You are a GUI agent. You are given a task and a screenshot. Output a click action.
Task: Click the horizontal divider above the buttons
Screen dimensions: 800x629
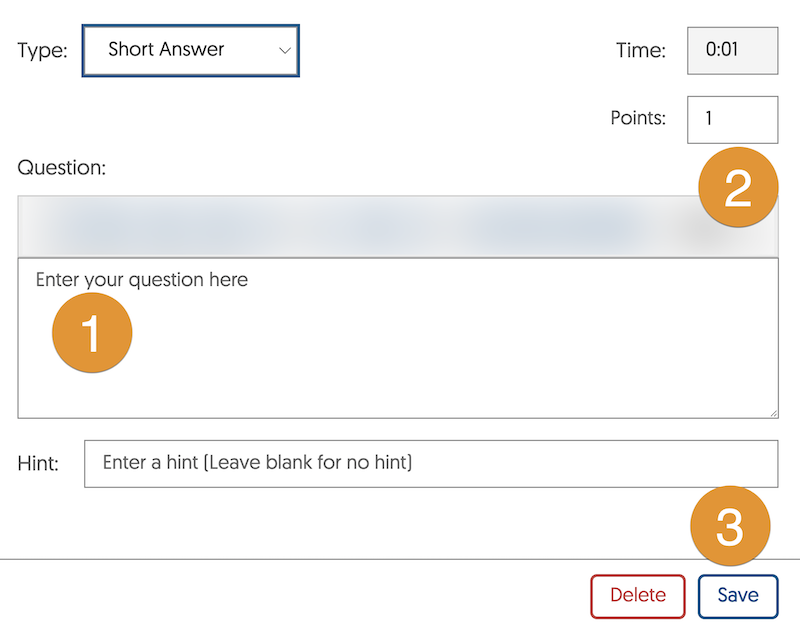[x=300, y=558]
